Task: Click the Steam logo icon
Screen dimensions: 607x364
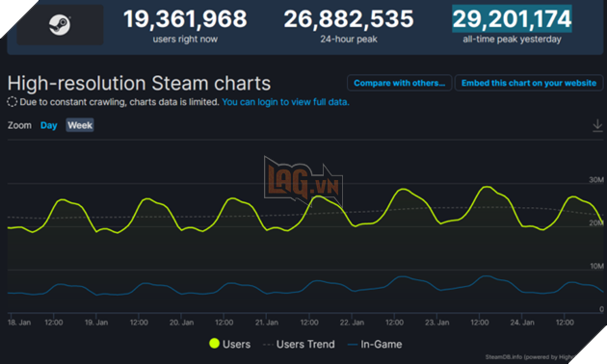Action: pyautogui.click(x=60, y=25)
